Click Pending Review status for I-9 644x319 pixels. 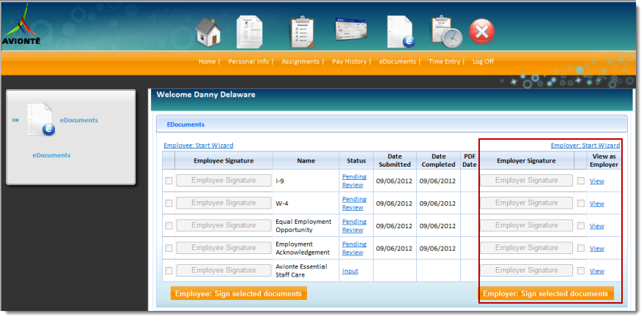pos(354,181)
